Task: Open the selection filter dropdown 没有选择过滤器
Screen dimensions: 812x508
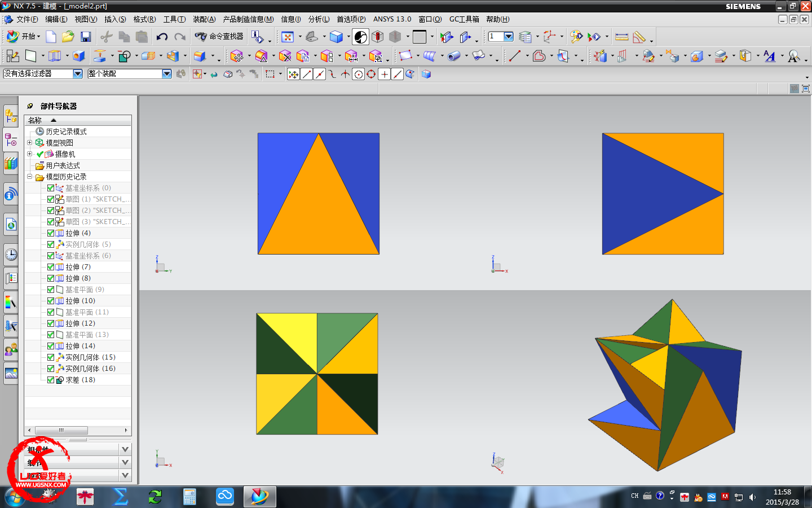Action: point(78,73)
